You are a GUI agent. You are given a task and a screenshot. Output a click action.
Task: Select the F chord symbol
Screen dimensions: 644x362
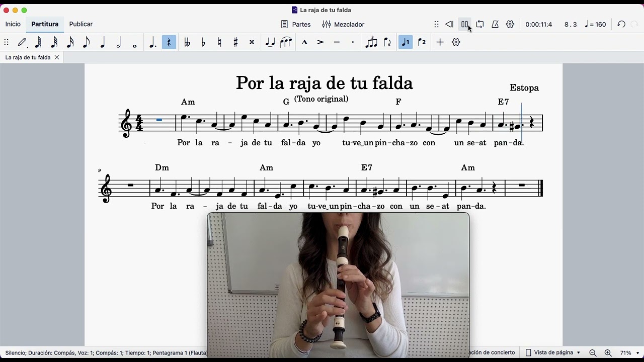pos(398,102)
